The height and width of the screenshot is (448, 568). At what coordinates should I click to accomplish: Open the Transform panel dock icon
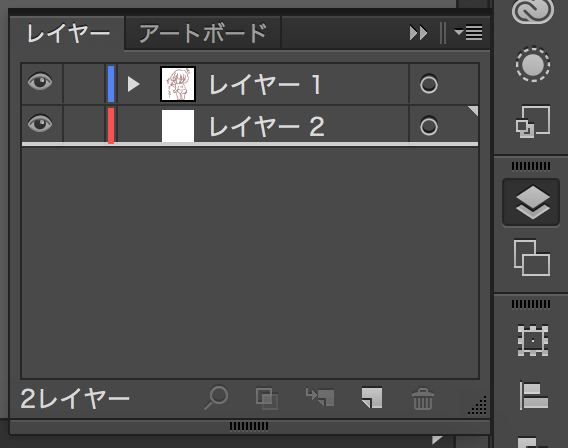point(532,340)
